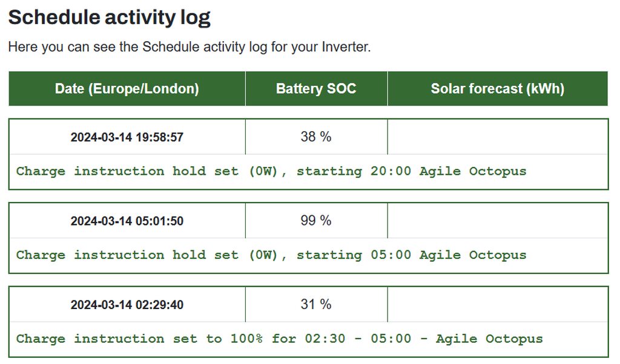Click the Solar forecast (kWh) column header

point(497,89)
